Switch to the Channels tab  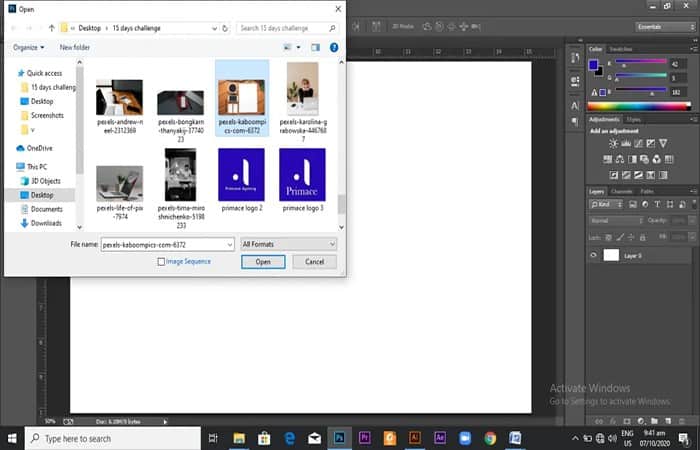(x=622, y=192)
